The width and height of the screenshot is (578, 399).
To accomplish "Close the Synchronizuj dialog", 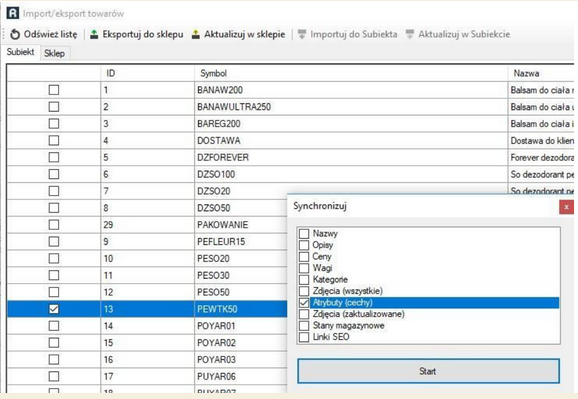I will (566, 207).
